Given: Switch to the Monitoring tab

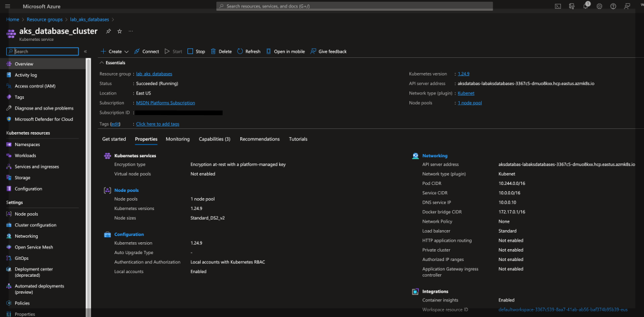Looking at the screenshot, I should 177,139.
